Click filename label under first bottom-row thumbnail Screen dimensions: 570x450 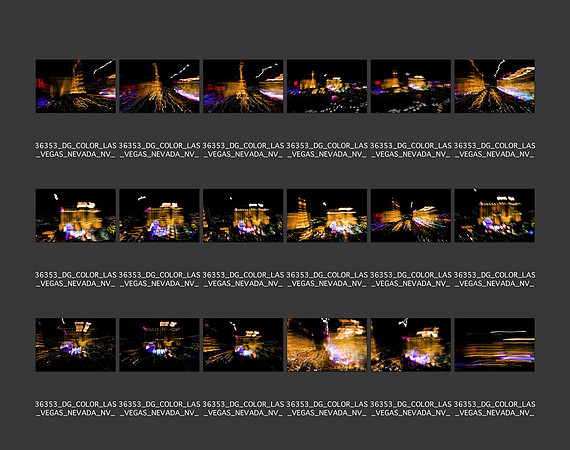coord(76,409)
